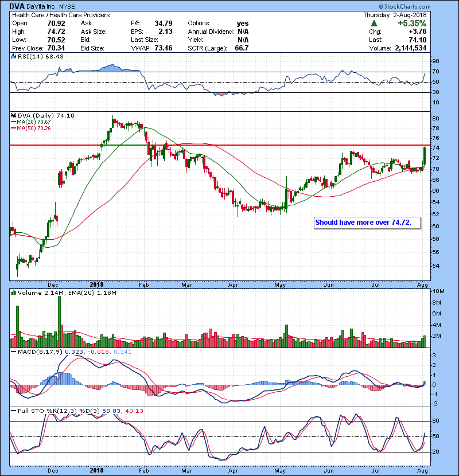Click the Health Care / Health Care Providers label
459x476 pixels.
(x=61, y=15)
